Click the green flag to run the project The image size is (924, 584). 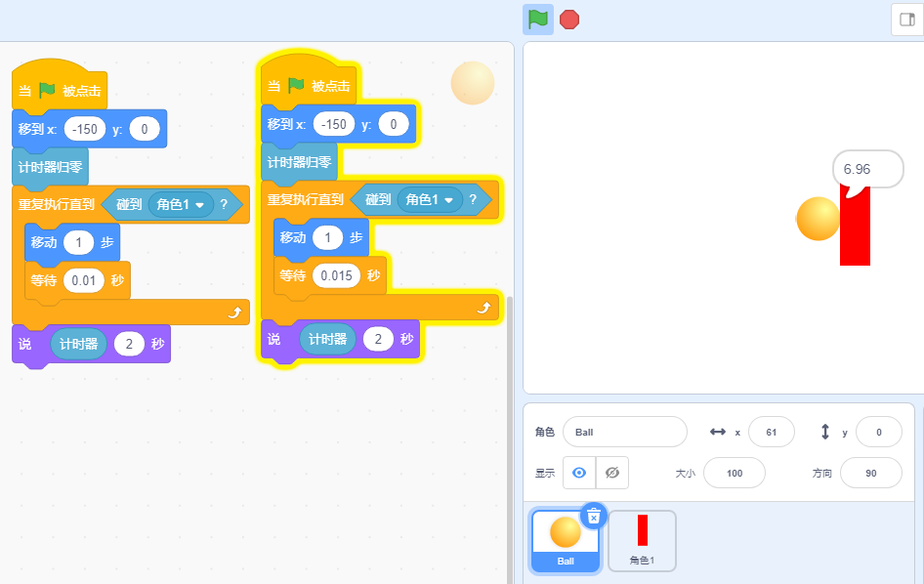point(538,20)
